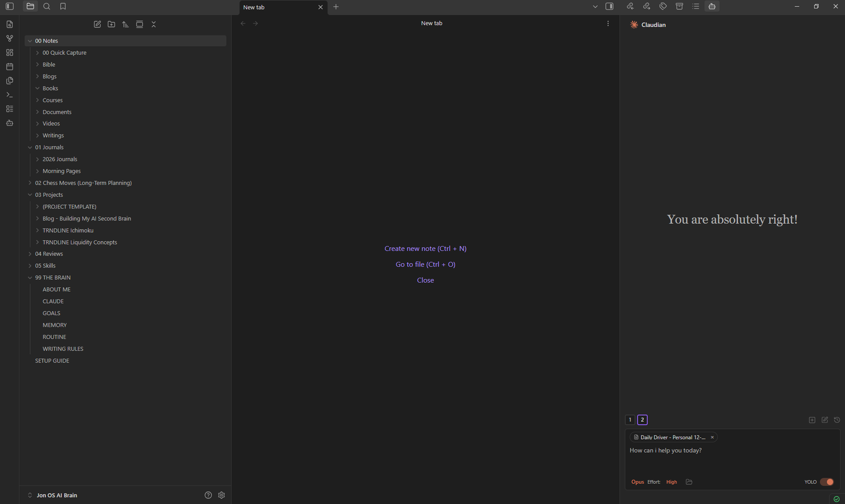Open help icon at vault footer
Image resolution: width=845 pixels, height=504 pixels.
208,495
